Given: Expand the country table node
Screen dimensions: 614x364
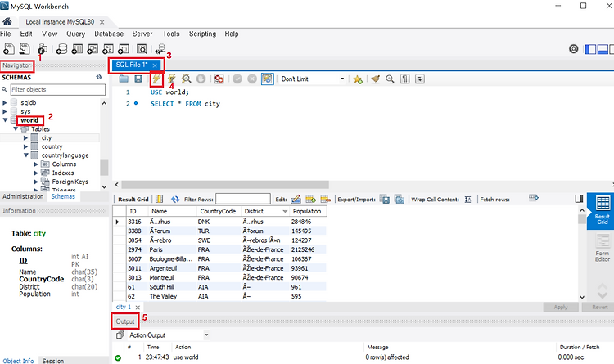Looking at the screenshot, I should click(26, 146).
